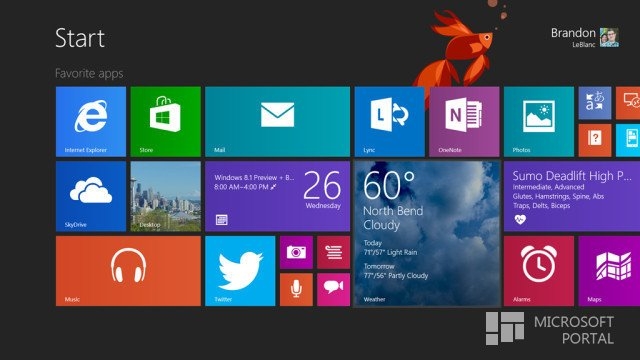Screen dimensions: 640x360
Task: Open the small microphone Sound Recorder tile
Action: 296,289
